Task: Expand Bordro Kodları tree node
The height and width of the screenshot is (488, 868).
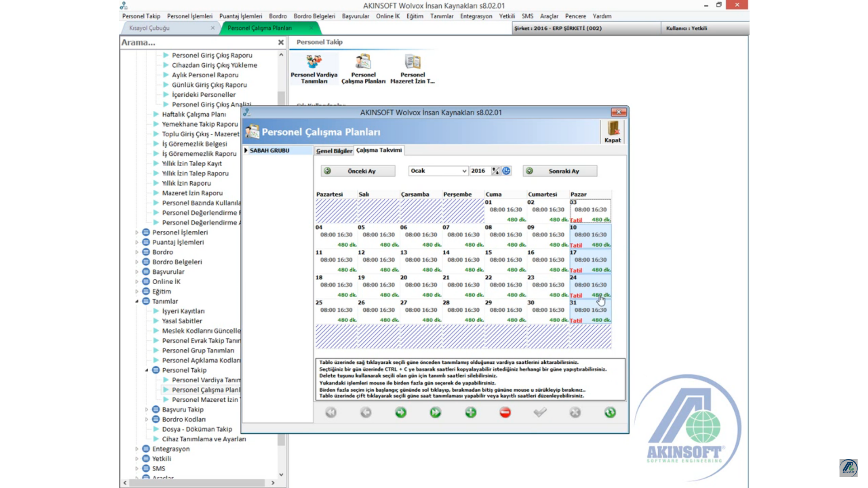Action: [146, 419]
